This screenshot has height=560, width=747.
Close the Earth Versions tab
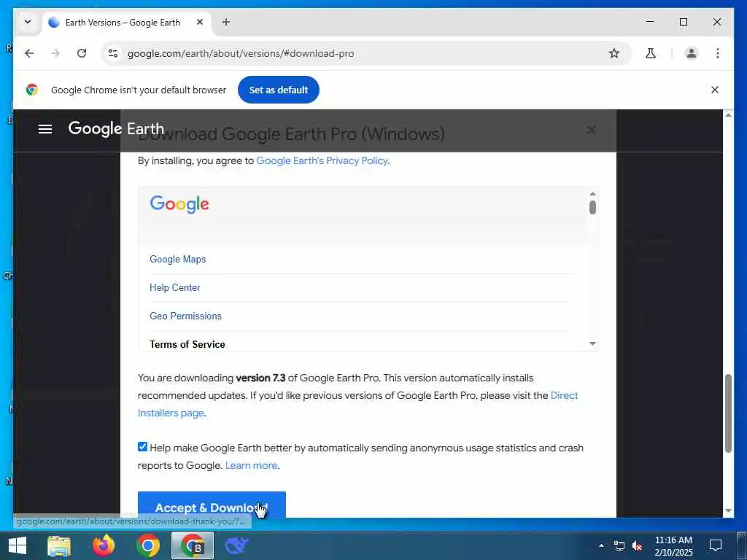200,22
